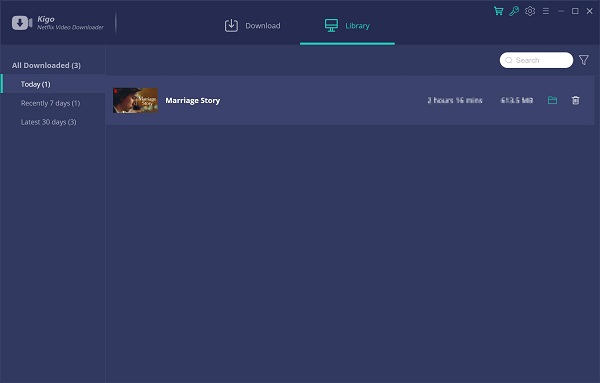Click the Library monitor icon
600x383 pixels.
pos(331,26)
